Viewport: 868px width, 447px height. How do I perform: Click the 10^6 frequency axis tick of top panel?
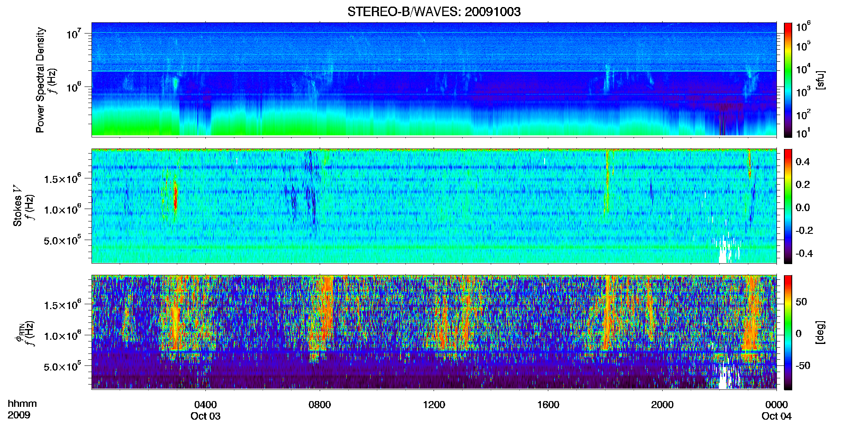(x=74, y=87)
